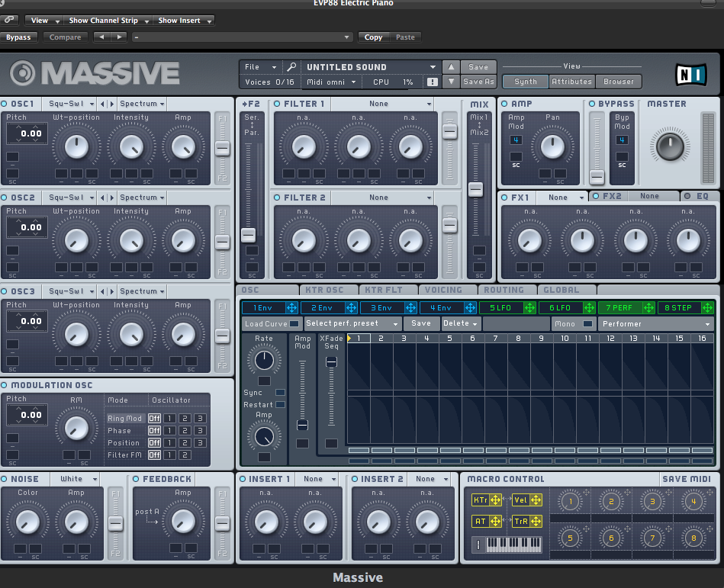The image size is (724, 588).
Task: Open Filter 2 type dropdown showing None
Action: pos(382,198)
